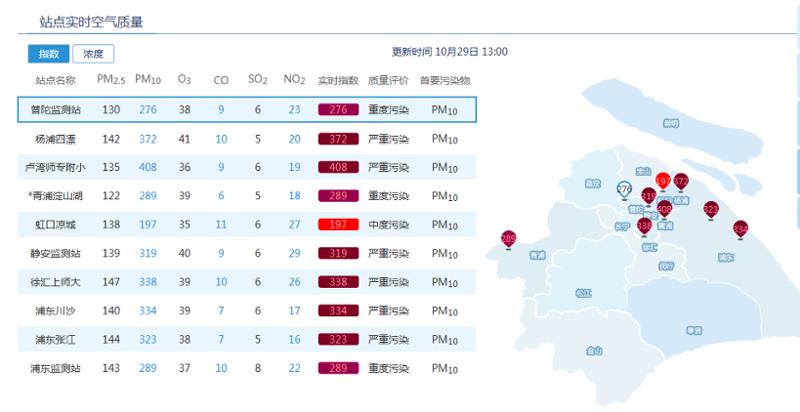Click the red 197 index badge in table
Screen dimensions: 800x412
point(338,226)
